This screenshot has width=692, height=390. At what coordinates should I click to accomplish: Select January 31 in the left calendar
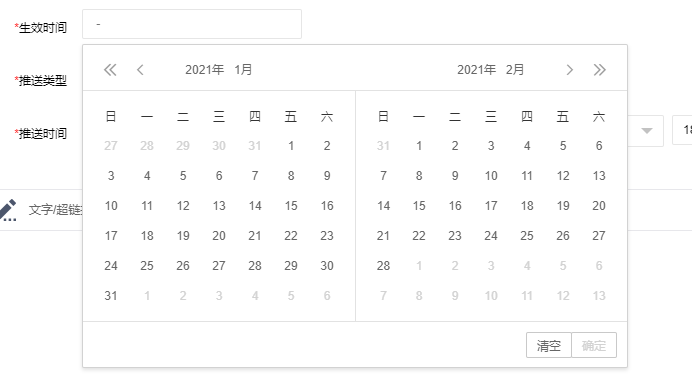tap(111, 296)
